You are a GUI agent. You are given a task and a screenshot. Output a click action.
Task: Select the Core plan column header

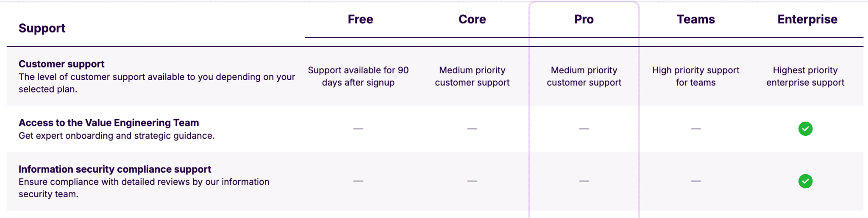click(x=472, y=19)
